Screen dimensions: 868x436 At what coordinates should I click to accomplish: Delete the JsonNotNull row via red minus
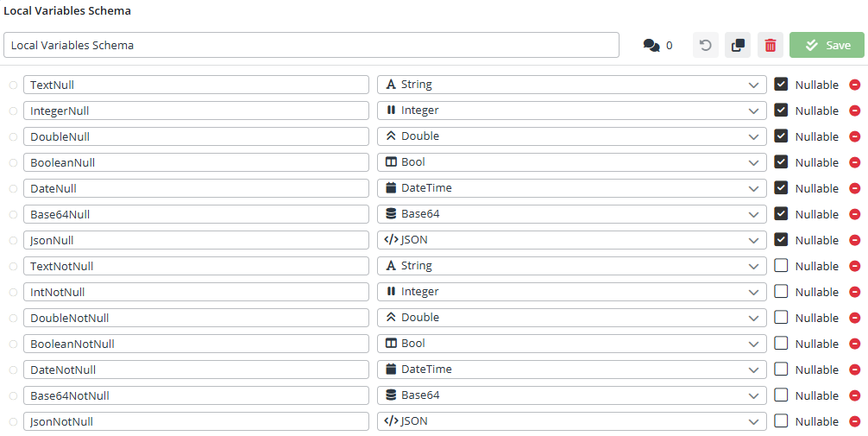pos(855,421)
